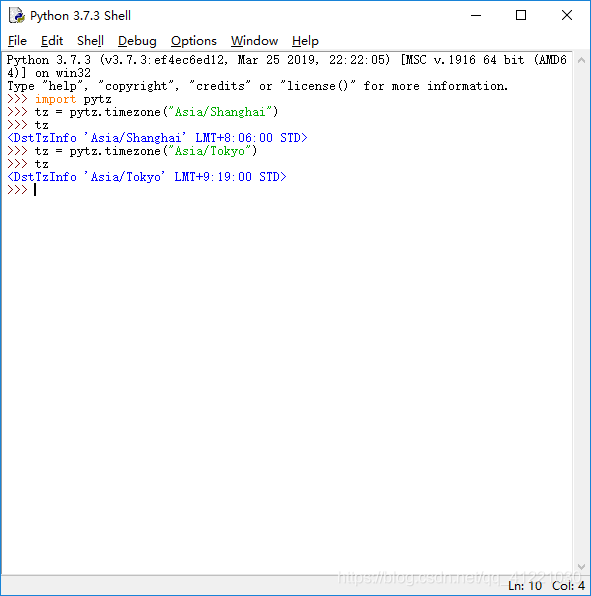Open the File menu
Image resolution: width=591 pixels, height=596 pixels.
click(17, 41)
